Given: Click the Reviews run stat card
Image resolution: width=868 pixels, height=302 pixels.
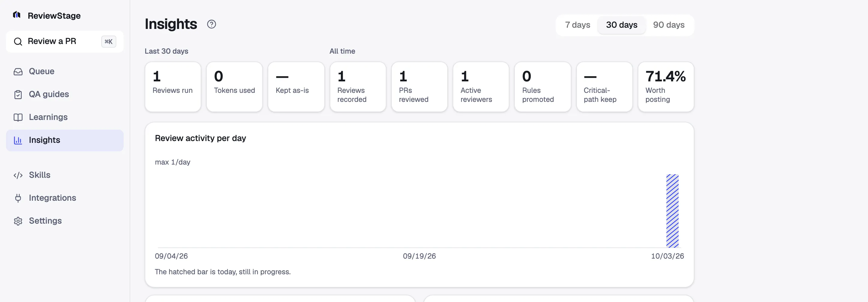Looking at the screenshot, I should click(x=173, y=87).
